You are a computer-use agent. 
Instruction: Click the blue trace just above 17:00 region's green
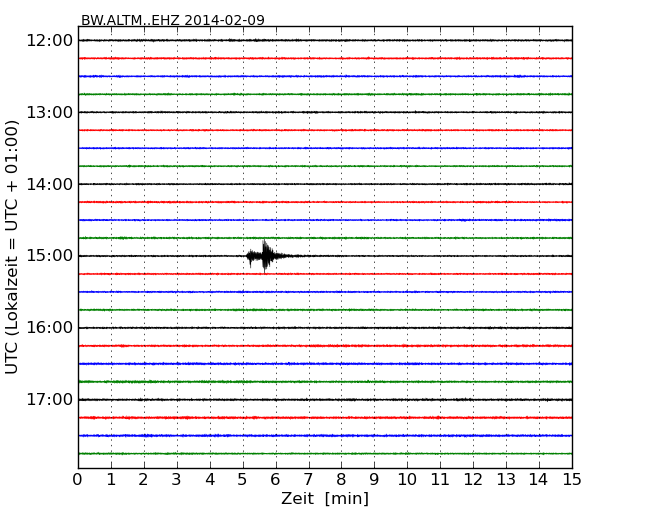tap(325, 364)
